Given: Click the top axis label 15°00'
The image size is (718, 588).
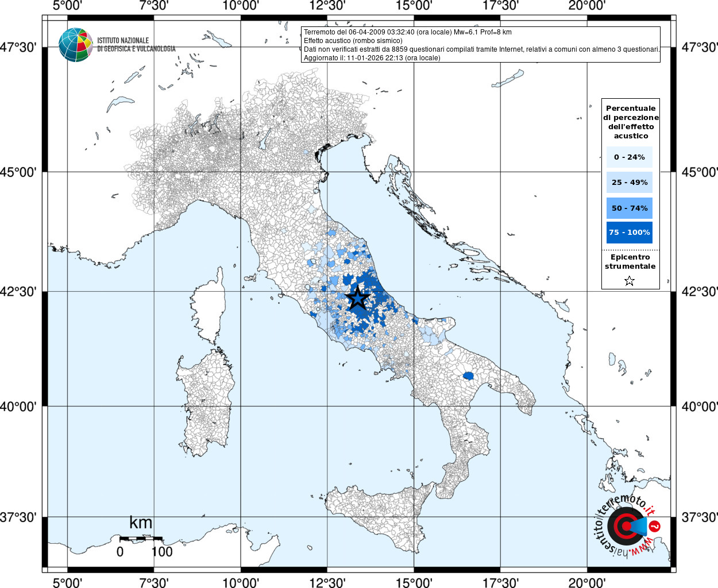Looking at the screenshot, I should click(x=414, y=6).
